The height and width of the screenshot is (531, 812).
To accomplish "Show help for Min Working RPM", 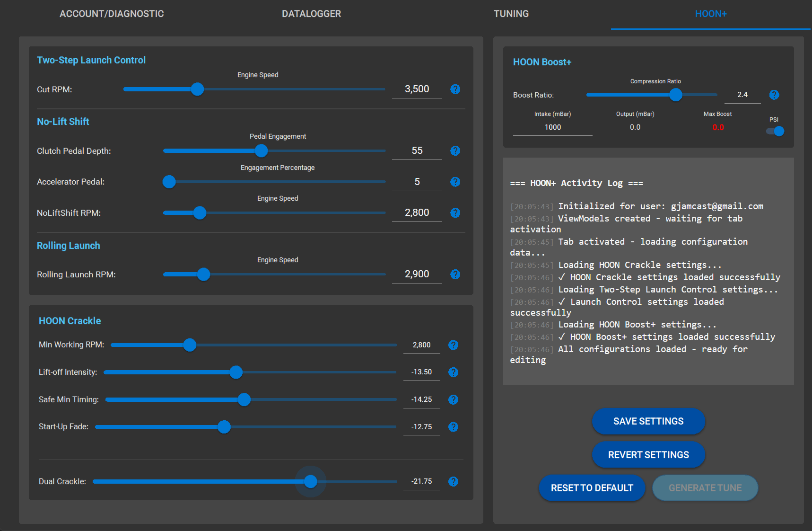I will pos(453,345).
